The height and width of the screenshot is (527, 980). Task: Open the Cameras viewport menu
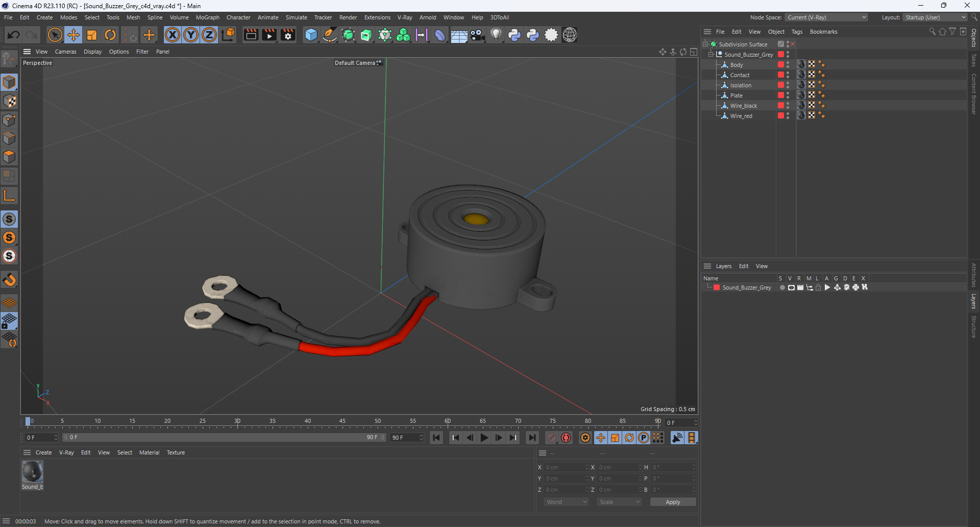(x=65, y=52)
